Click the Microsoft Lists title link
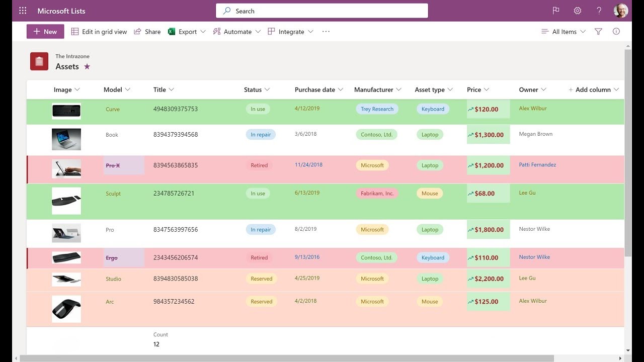The width and height of the screenshot is (644, 362). (61, 11)
